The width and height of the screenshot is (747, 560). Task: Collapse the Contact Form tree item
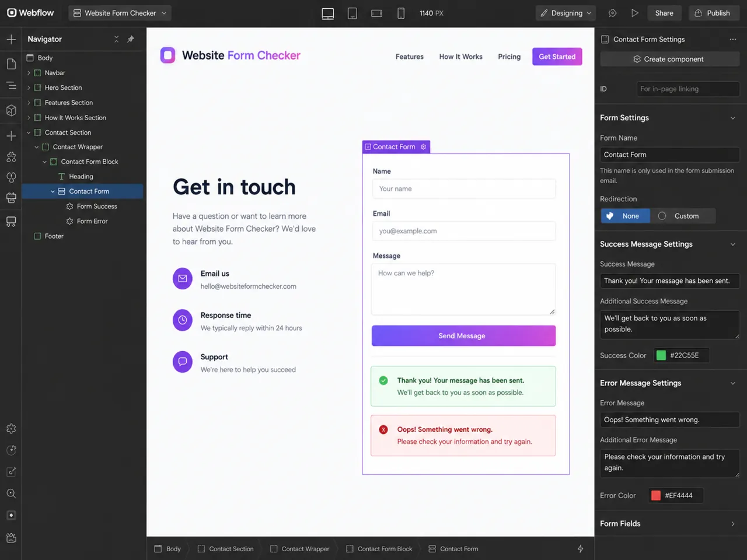[53, 191]
